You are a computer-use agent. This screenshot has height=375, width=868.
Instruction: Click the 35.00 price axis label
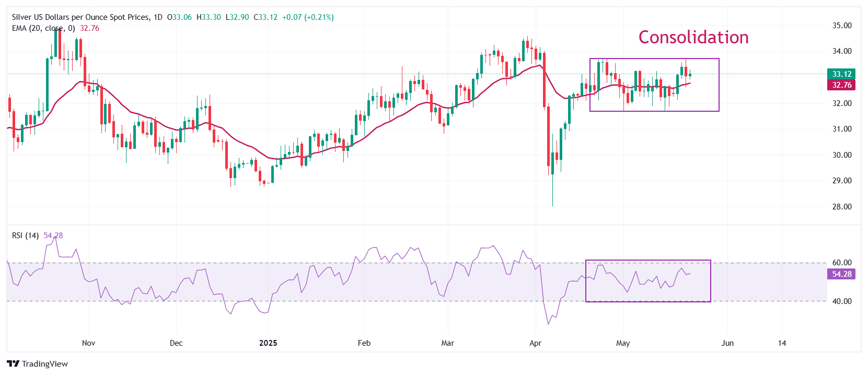(841, 26)
